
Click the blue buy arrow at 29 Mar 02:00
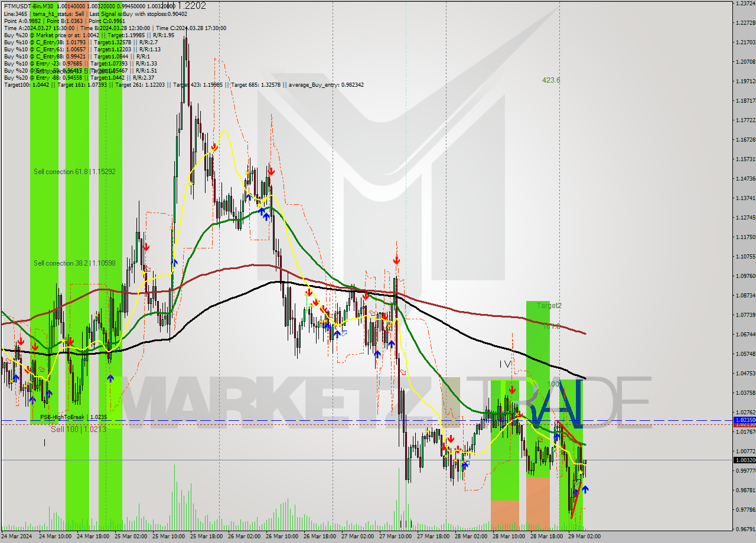pyautogui.click(x=585, y=489)
